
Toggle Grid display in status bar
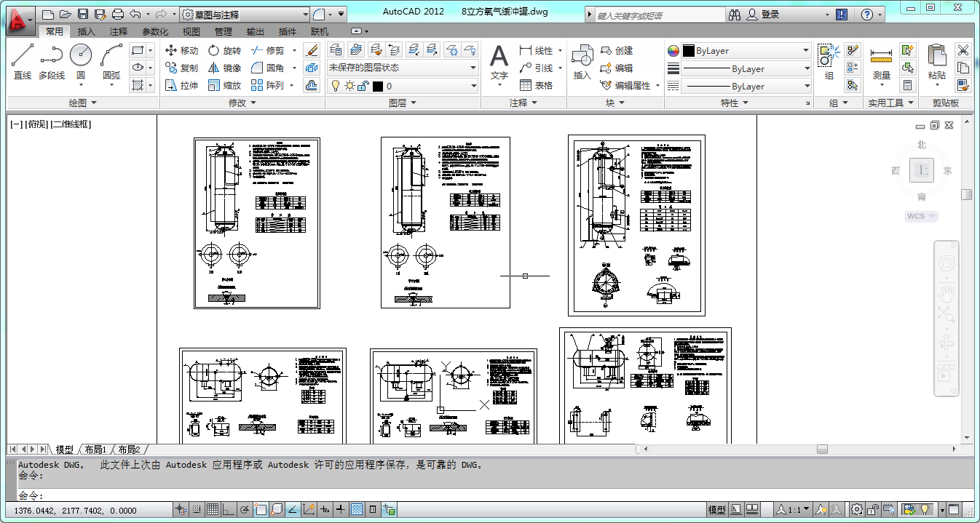[213, 510]
